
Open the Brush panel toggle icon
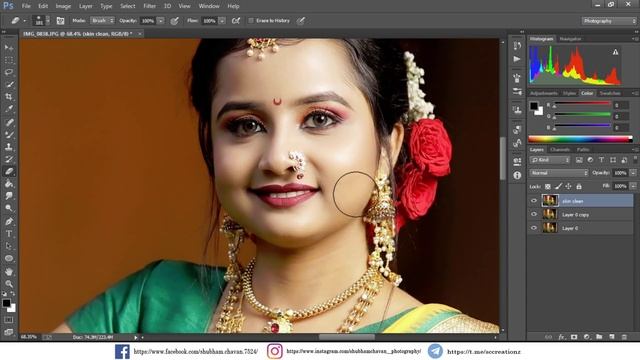(x=60, y=20)
